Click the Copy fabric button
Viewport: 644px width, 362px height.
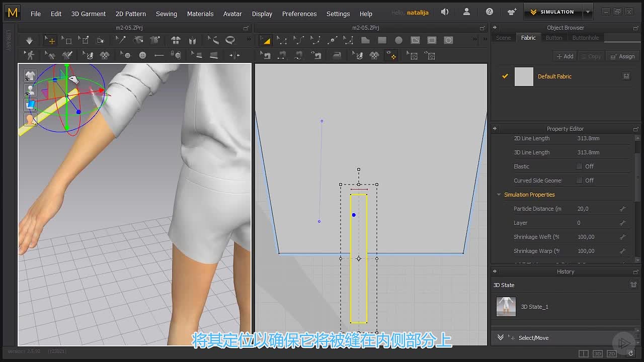pyautogui.click(x=591, y=56)
